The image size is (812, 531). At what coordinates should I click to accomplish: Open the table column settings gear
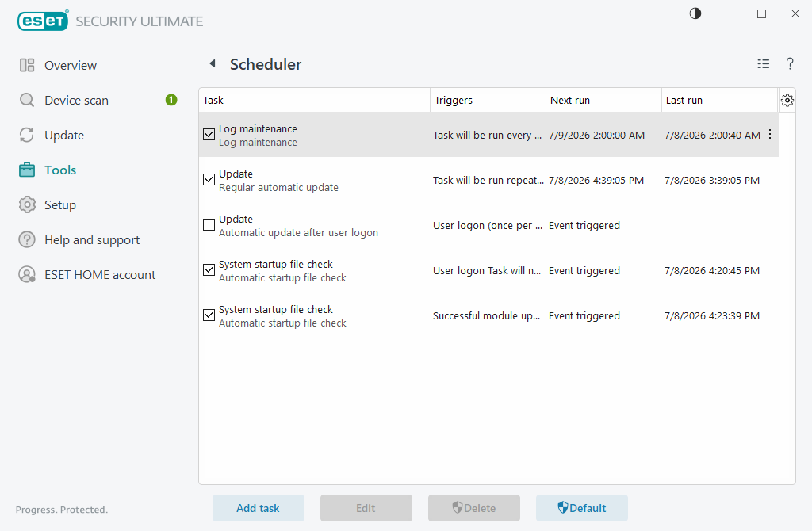(787, 101)
